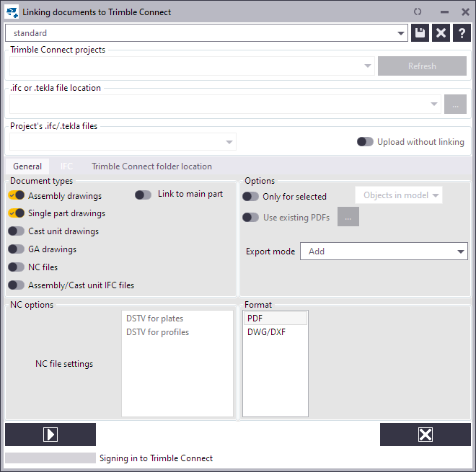
Task: Enable NC files switch
Action: [17, 267]
